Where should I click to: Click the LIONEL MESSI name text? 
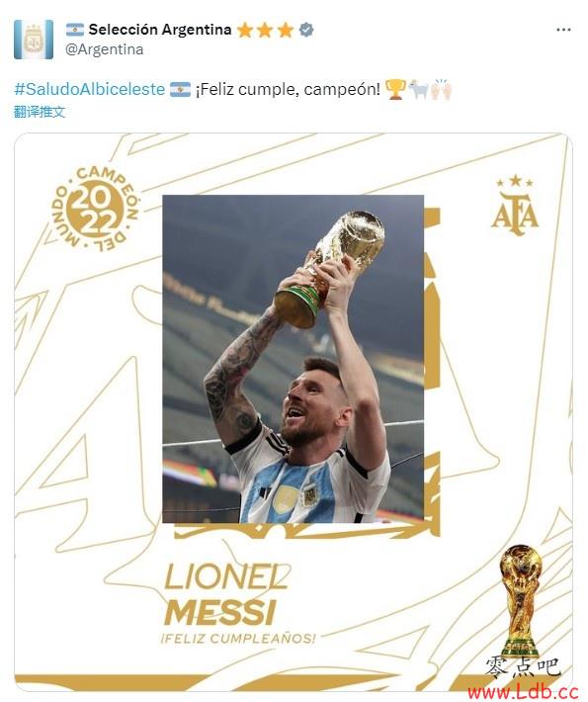225,595
